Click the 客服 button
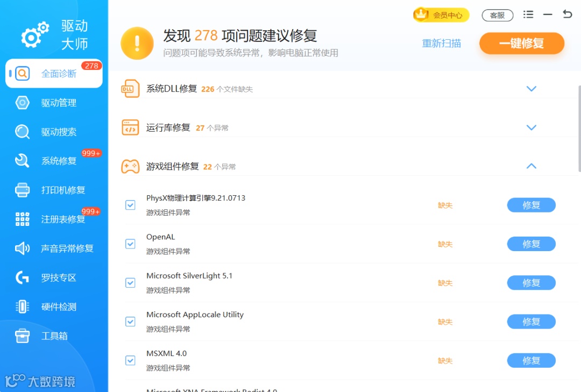The height and width of the screenshot is (392, 581). [497, 15]
